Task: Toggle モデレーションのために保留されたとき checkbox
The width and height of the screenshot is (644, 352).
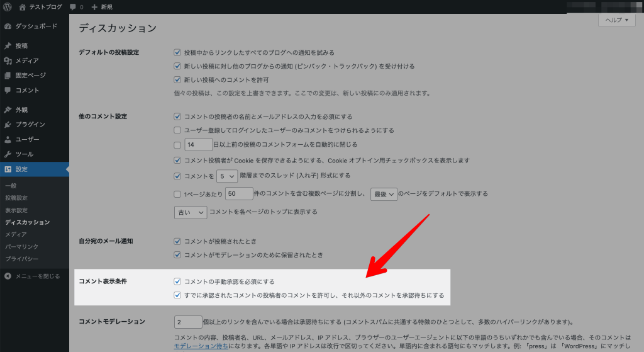Action: tap(177, 255)
